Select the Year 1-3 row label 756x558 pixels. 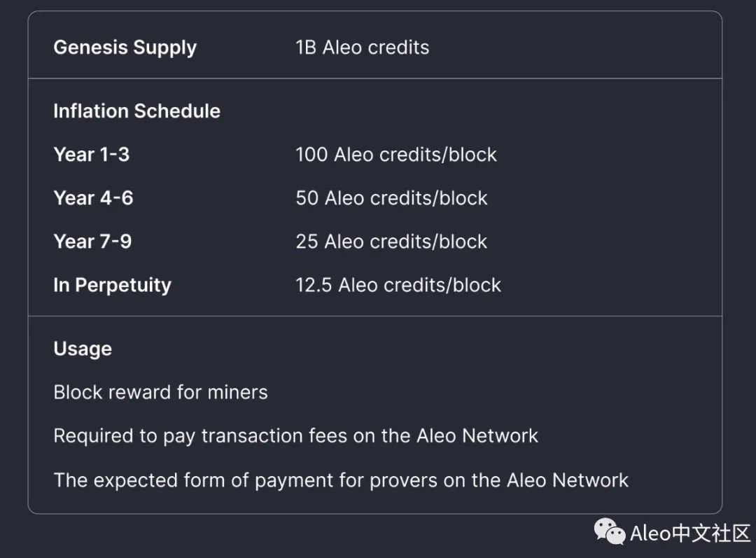pos(91,155)
